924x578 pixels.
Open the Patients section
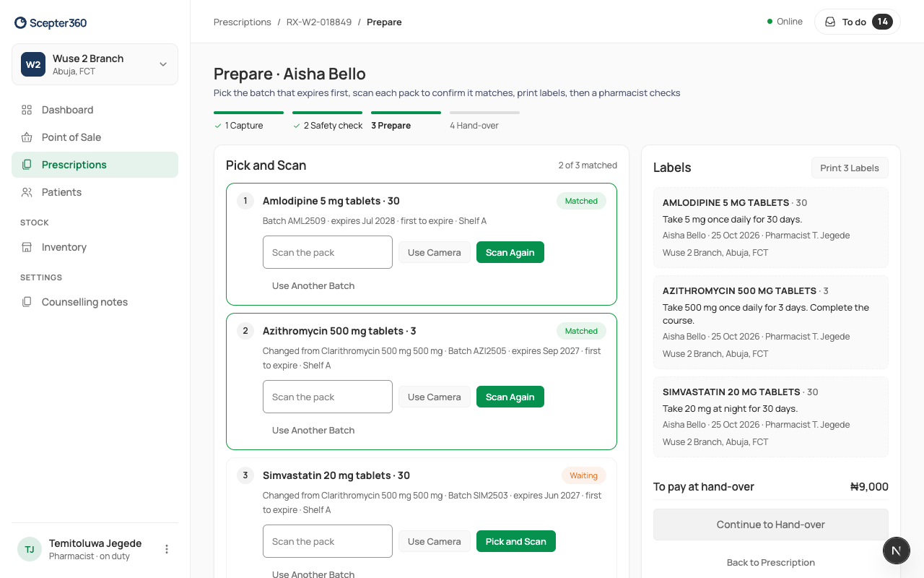[x=95, y=192]
